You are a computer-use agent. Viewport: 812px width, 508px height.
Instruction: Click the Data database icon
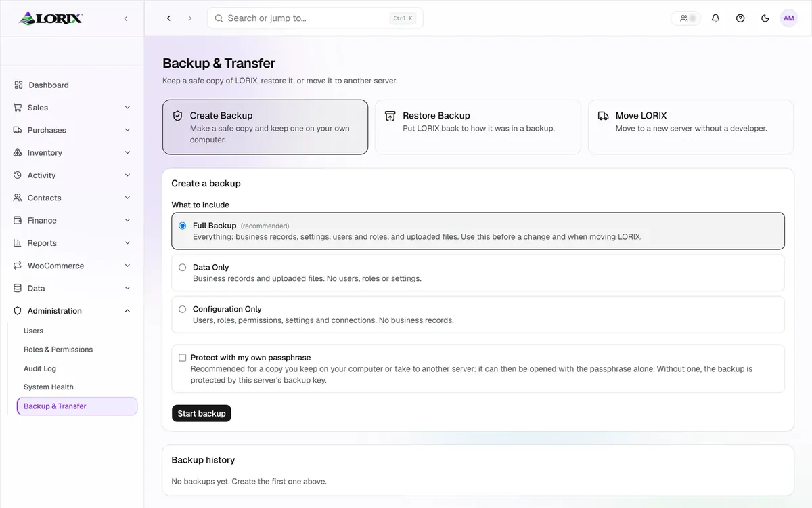[18, 288]
